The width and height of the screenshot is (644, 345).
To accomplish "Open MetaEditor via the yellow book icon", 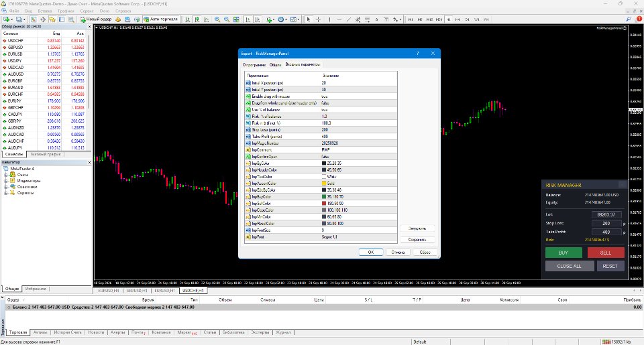I will pyautogui.click(x=118, y=19).
